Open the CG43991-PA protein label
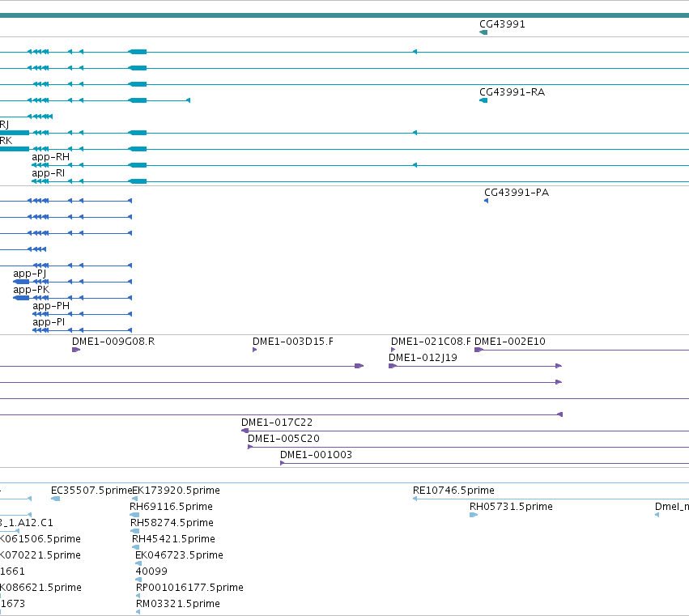 point(517,193)
